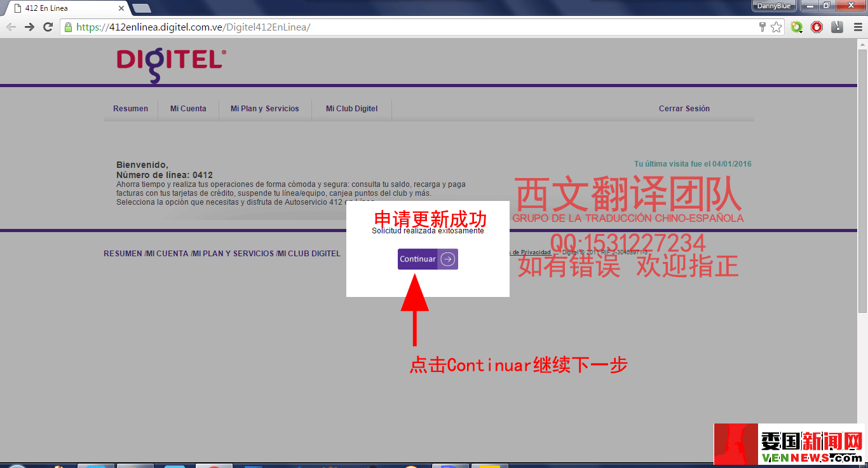Open the Mi Cuenta menu

click(188, 109)
